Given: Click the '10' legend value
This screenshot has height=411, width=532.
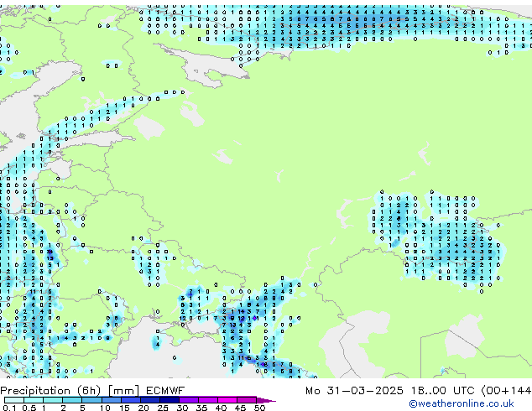Looking at the screenshot, I should click(105, 408).
